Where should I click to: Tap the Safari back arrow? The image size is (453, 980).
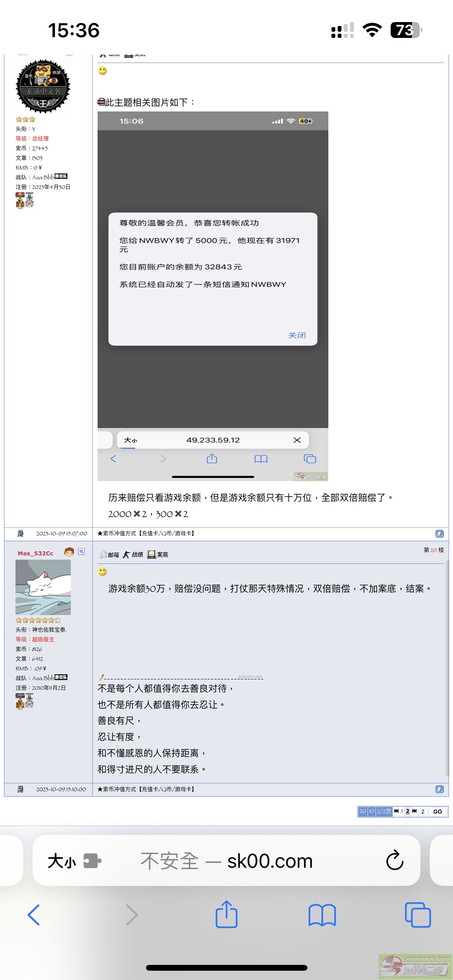tap(34, 915)
